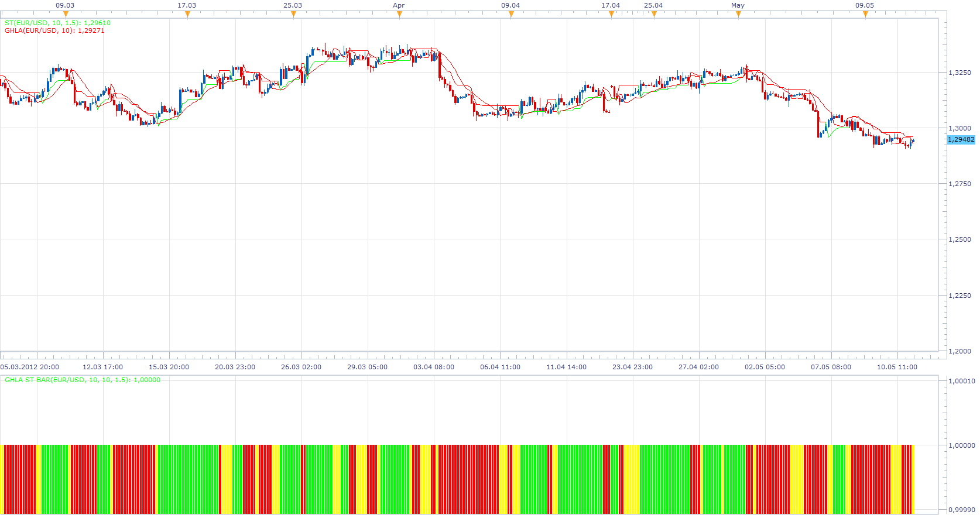This screenshot has height=515, width=980.
Task: Click the 12.03 17:00 time label
Action: click(103, 367)
